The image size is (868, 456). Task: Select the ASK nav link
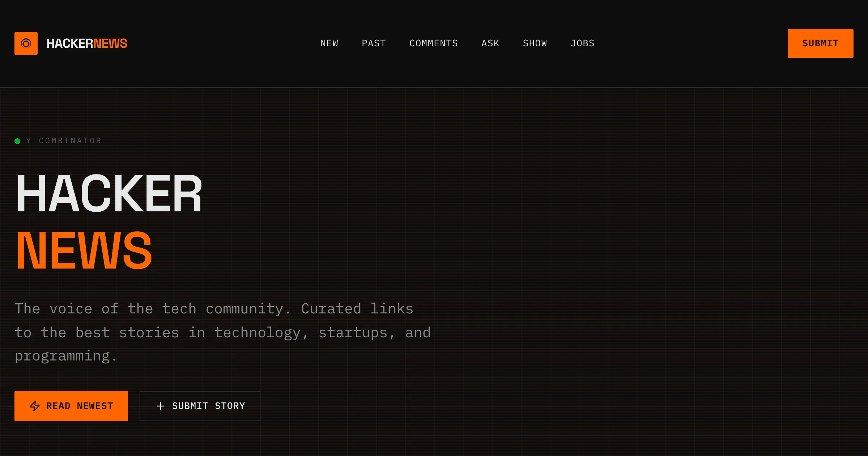pos(490,43)
